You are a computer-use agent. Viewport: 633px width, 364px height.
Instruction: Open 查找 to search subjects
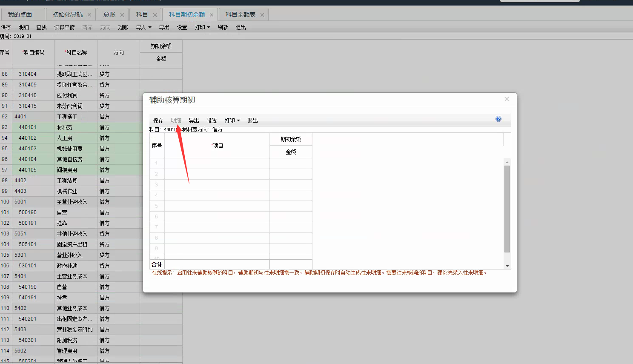tap(41, 27)
